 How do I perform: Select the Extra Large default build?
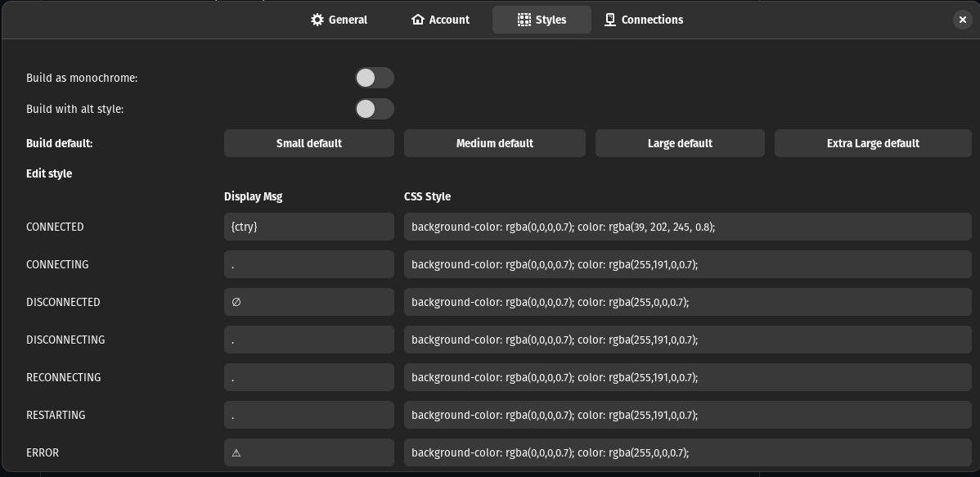[x=873, y=143]
